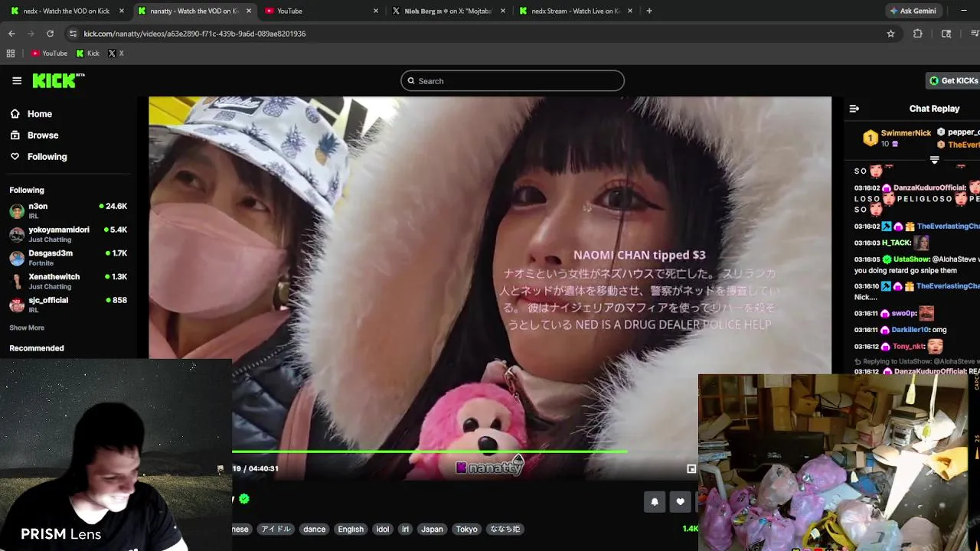Select the Tokyo tag
Viewport: 980px width, 551px height.
point(466,529)
